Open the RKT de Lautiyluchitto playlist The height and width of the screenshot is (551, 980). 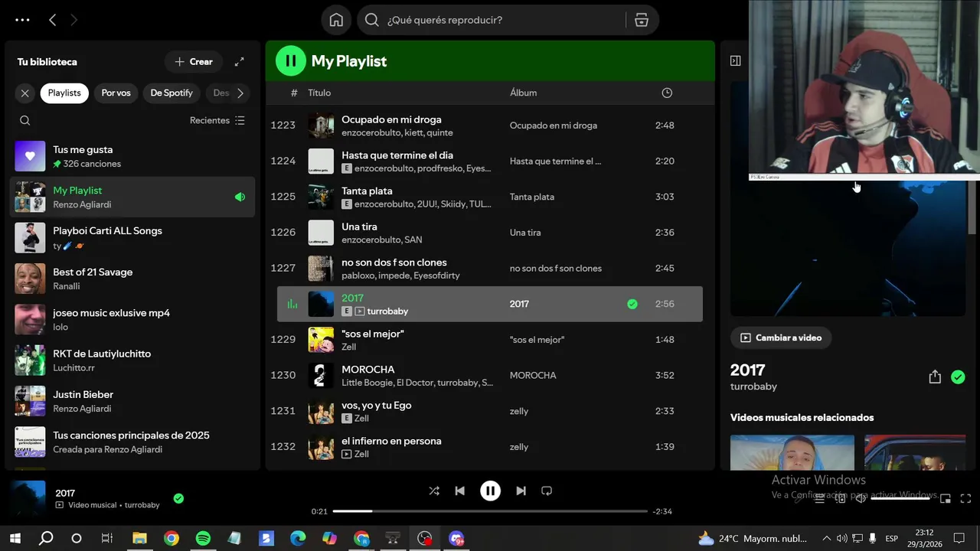click(132, 360)
